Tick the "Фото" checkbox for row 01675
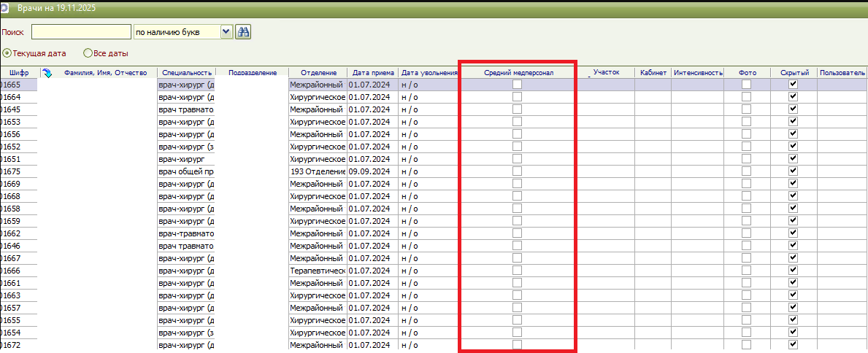 point(746,171)
